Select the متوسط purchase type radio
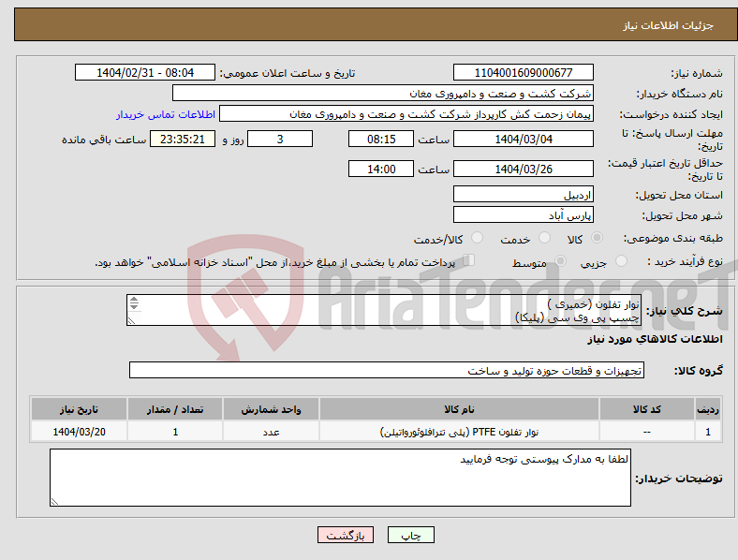 [560, 260]
